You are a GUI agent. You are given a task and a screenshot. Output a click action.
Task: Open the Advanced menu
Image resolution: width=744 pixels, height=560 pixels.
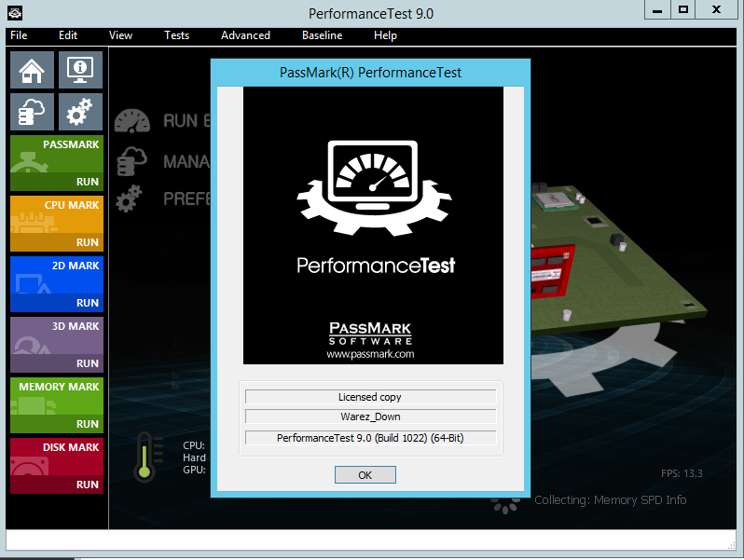tap(245, 35)
